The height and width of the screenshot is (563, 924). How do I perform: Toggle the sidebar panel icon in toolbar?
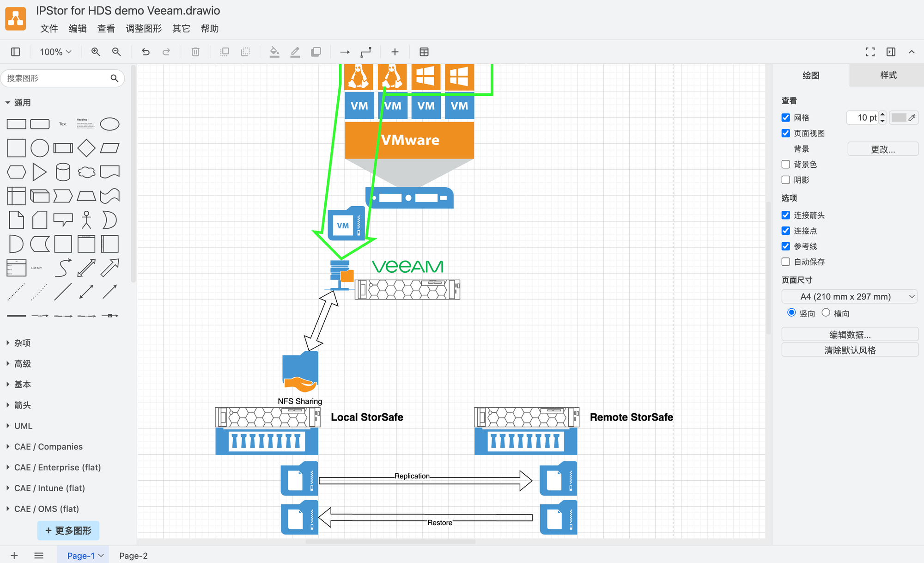tap(16, 52)
